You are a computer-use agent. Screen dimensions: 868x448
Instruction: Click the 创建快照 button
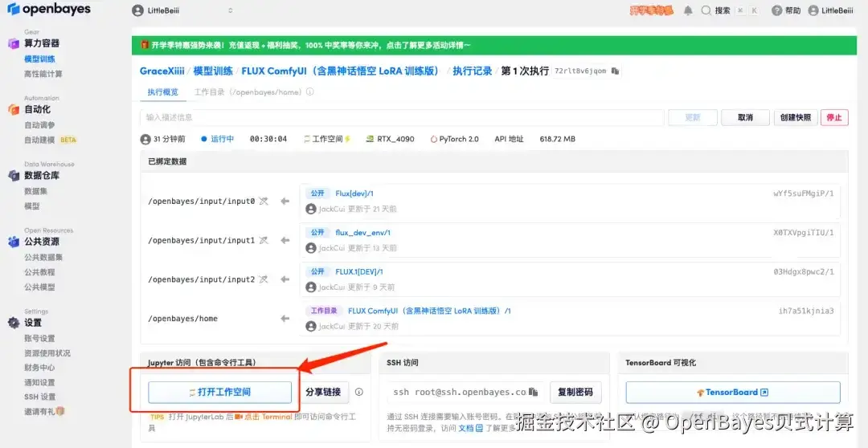click(x=796, y=117)
